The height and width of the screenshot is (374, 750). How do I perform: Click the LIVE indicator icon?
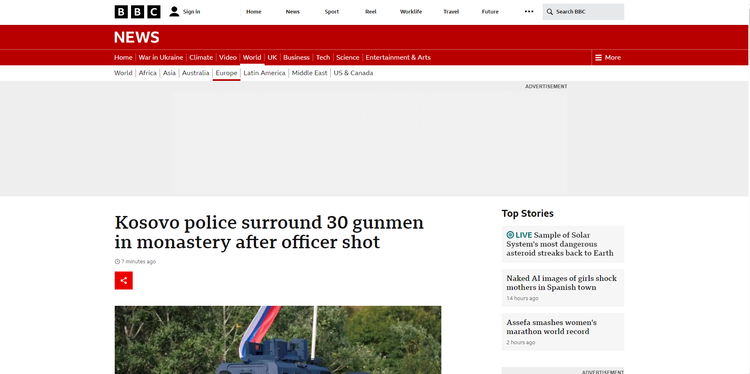(510, 235)
